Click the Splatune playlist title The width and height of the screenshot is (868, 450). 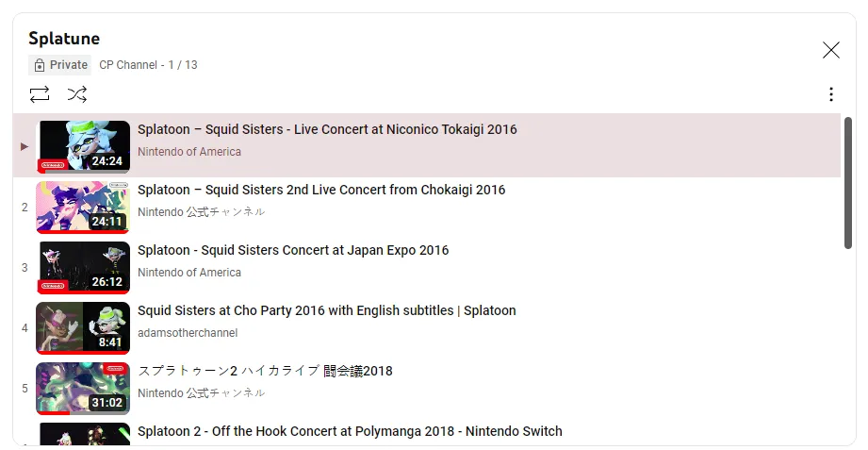[x=64, y=39]
